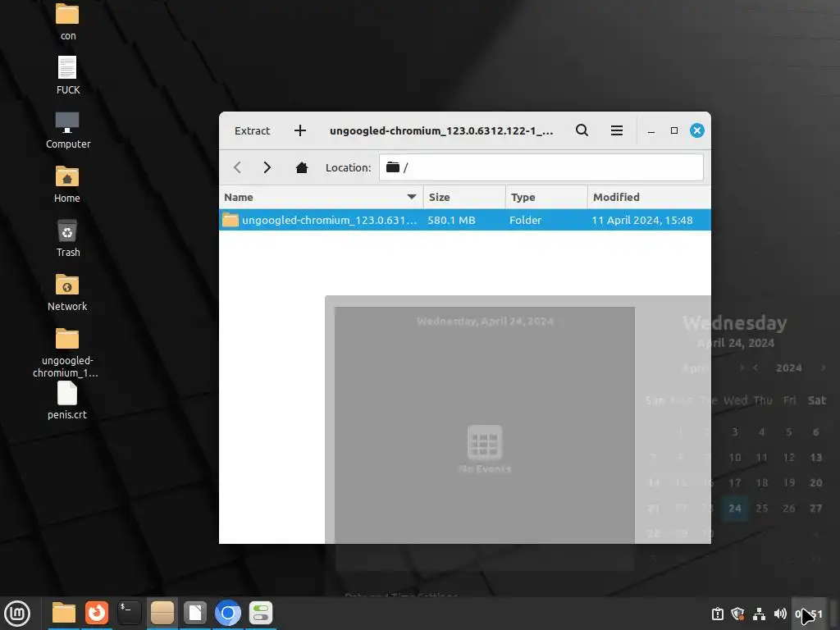Go back with the left arrow button
This screenshot has height=630, width=840.
point(237,167)
